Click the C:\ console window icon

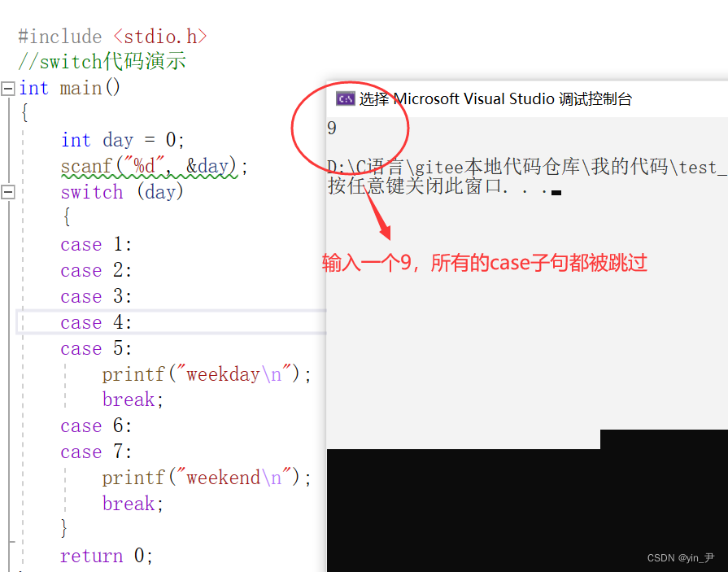point(345,98)
